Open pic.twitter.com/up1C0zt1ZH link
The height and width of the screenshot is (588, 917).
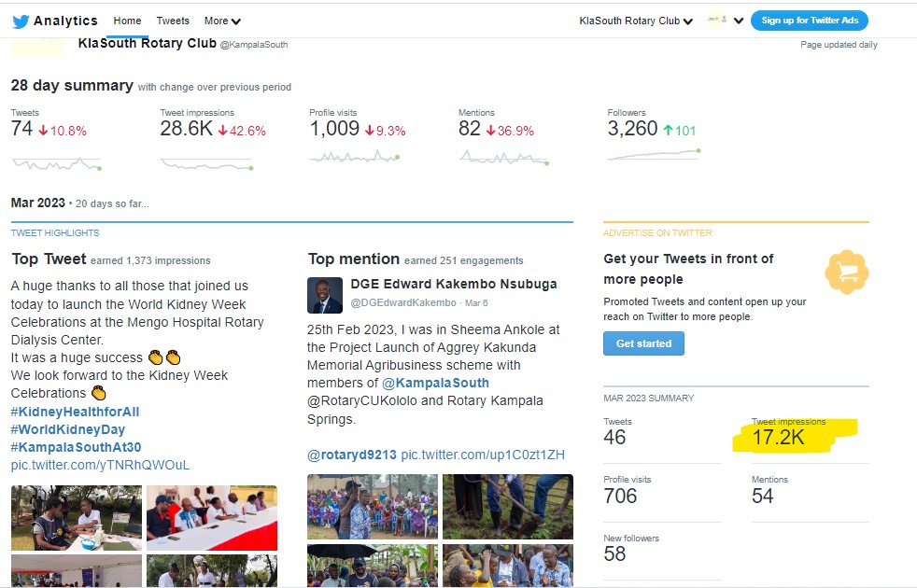click(483, 455)
